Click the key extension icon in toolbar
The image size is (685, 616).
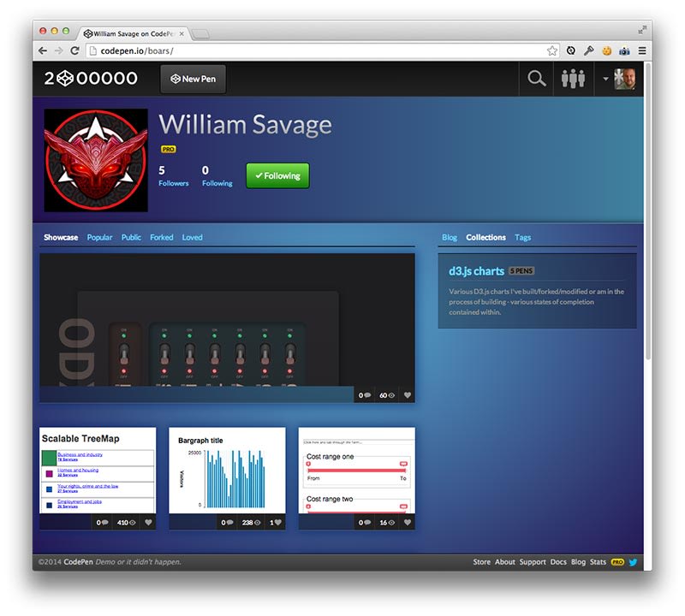pyautogui.click(x=588, y=50)
